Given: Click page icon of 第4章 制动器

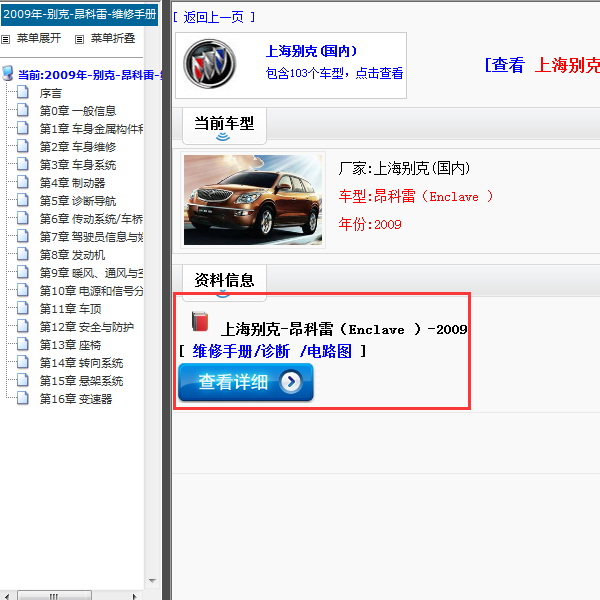Looking at the screenshot, I should click(x=23, y=182).
